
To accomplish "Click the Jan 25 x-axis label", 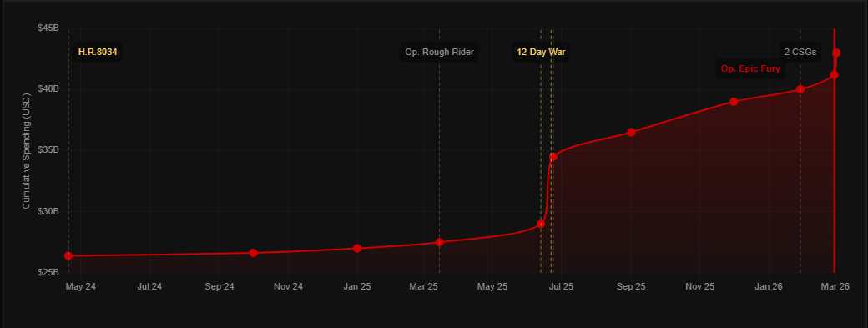I will click(x=357, y=287).
